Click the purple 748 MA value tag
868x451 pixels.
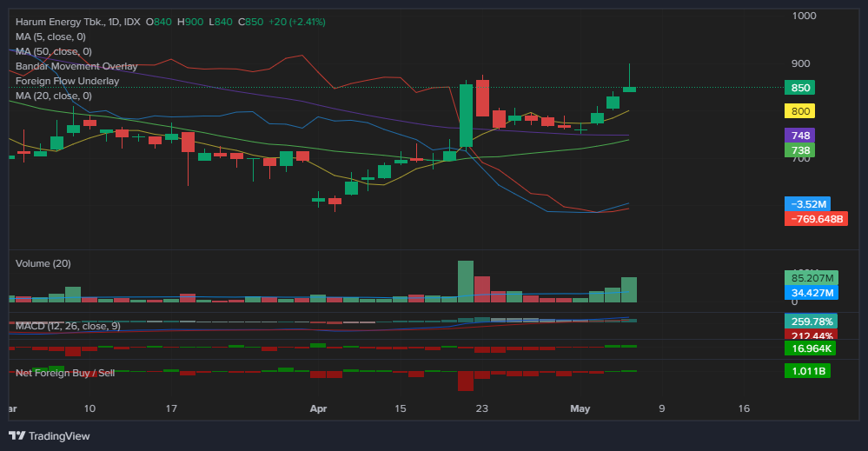coord(801,136)
